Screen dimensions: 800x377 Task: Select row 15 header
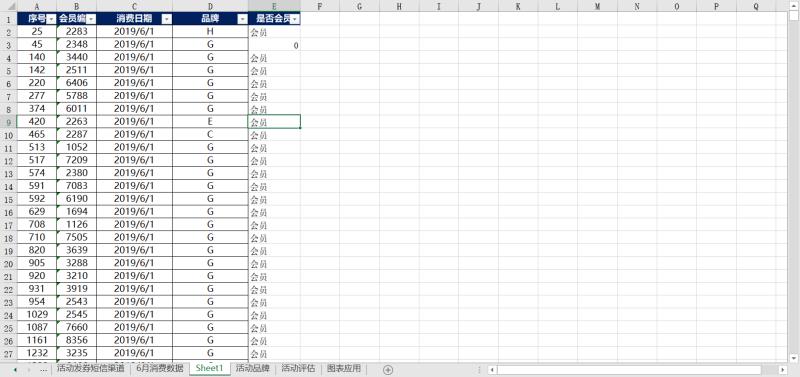pos(8,199)
